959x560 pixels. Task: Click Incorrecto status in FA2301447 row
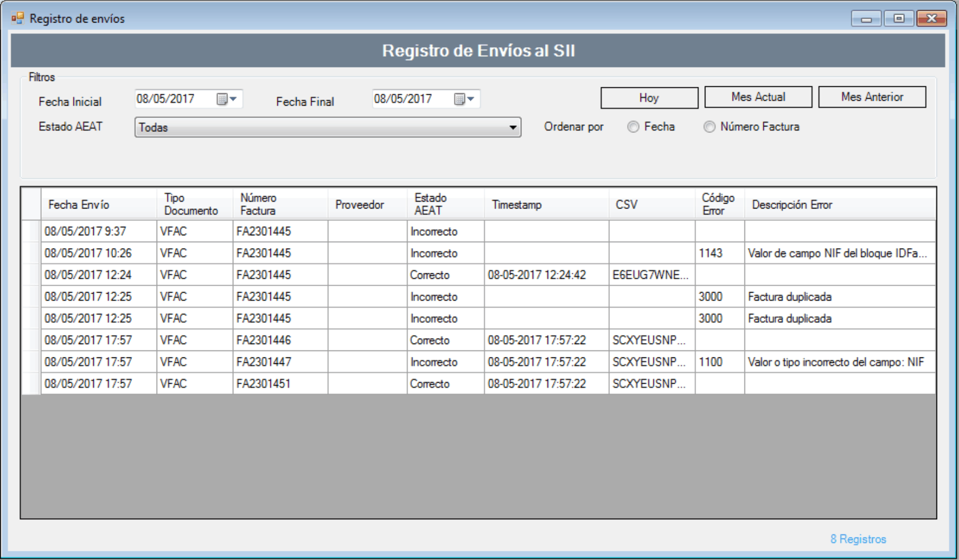(446, 362)
